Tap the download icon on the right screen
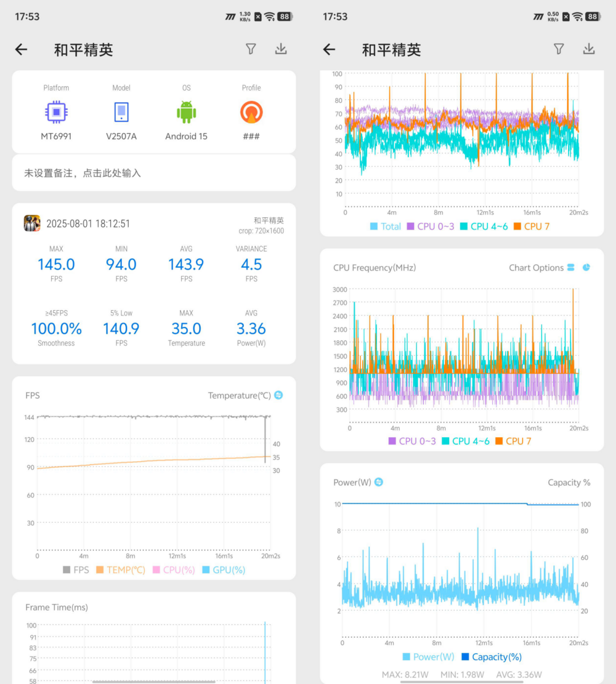 [589, 49]
